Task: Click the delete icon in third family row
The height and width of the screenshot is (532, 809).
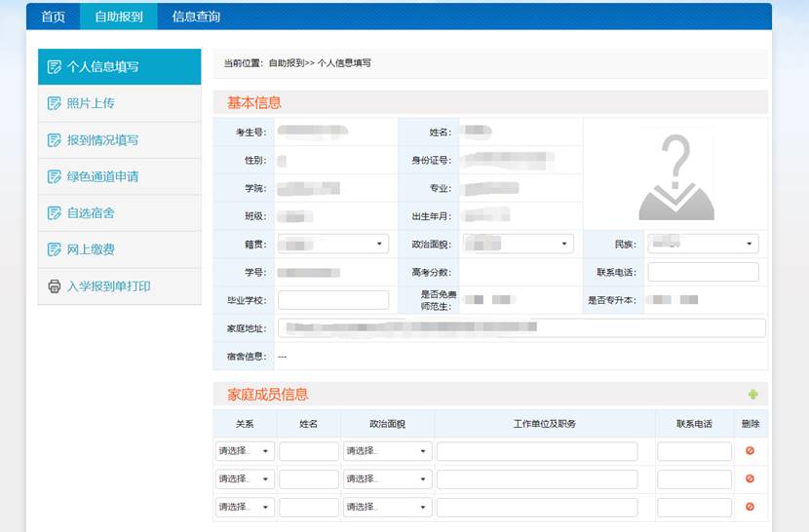Action: (x=750, y=507)
